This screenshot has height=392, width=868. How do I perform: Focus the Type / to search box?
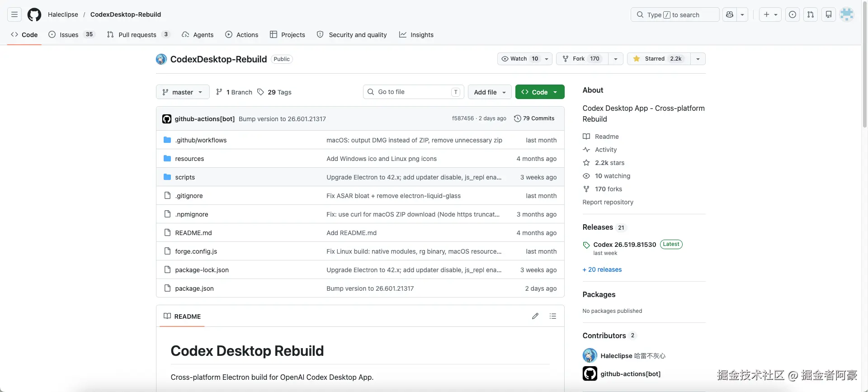[675, 14]
